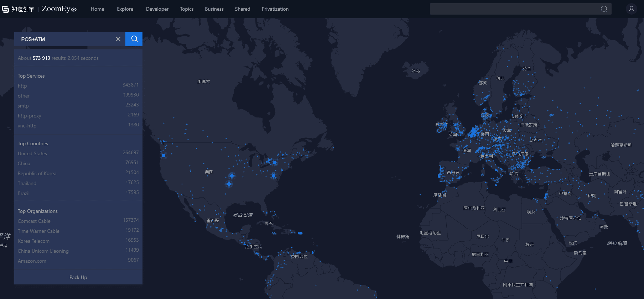Click the map cluster marker on US west coast
644x299 pixels.
pos(163,156)
